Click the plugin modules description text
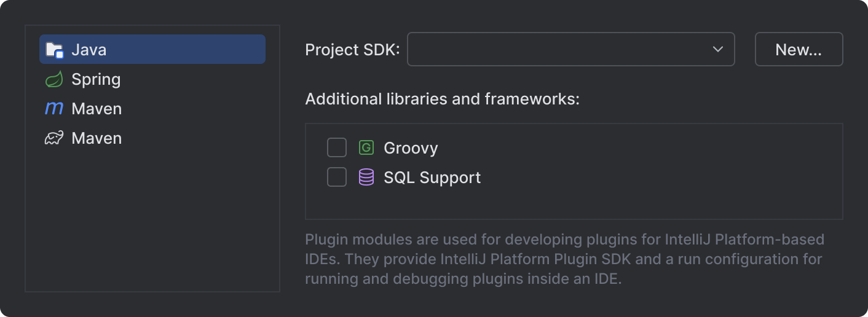Screen dimensions: 868x317 pos(564,259)
